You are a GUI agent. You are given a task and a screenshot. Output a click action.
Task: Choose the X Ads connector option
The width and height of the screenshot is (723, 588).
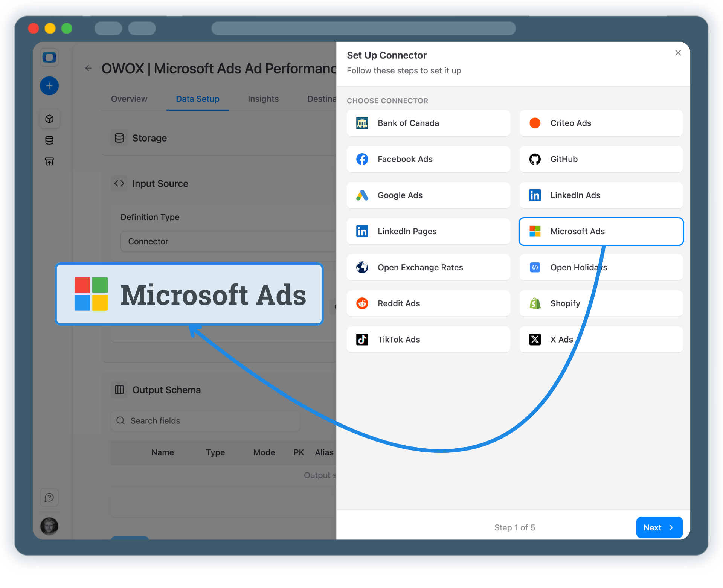[600, 339]
